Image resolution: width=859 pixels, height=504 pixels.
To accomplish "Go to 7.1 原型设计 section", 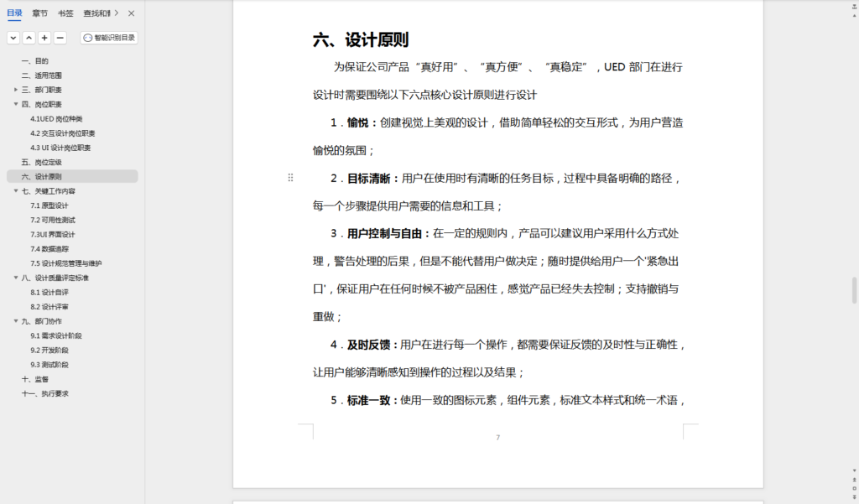I will pos(49,205).
